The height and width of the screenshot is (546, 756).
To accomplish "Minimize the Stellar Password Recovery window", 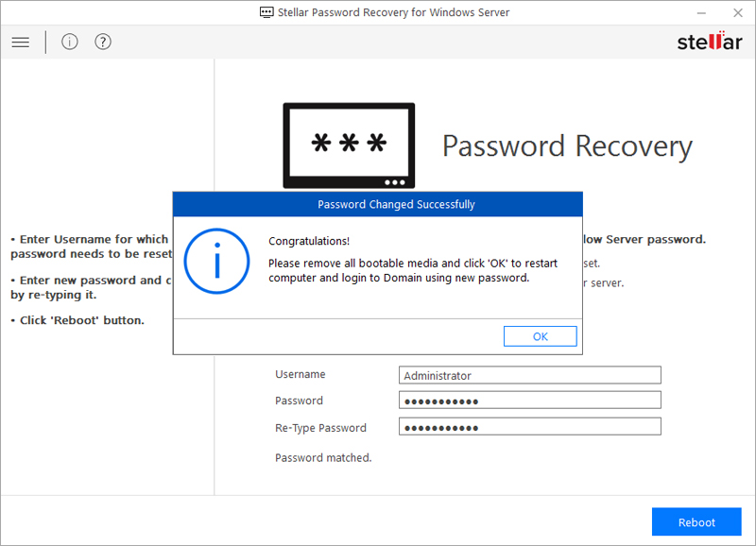I will [x=701, y=13].
